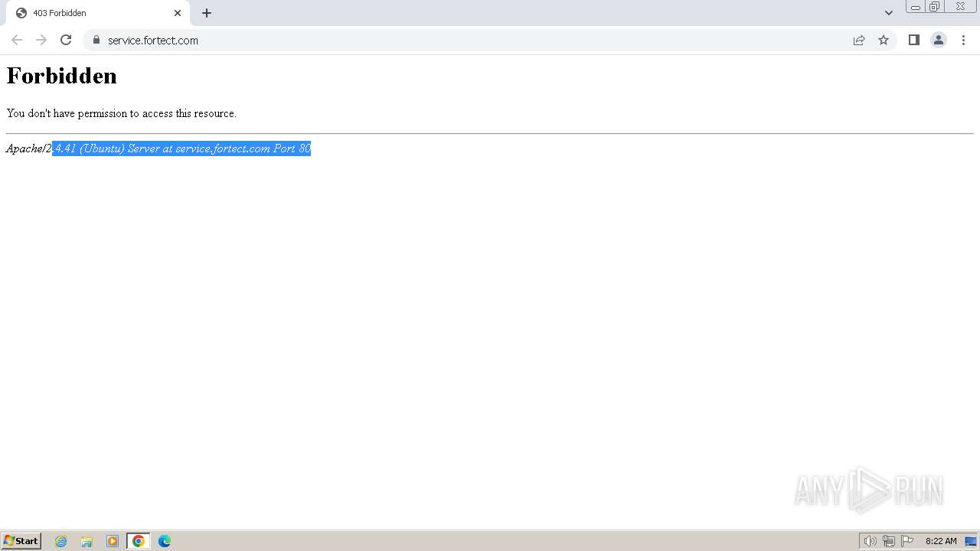
Task: Bookmark this page with the star icon
Action: (884, 40)
